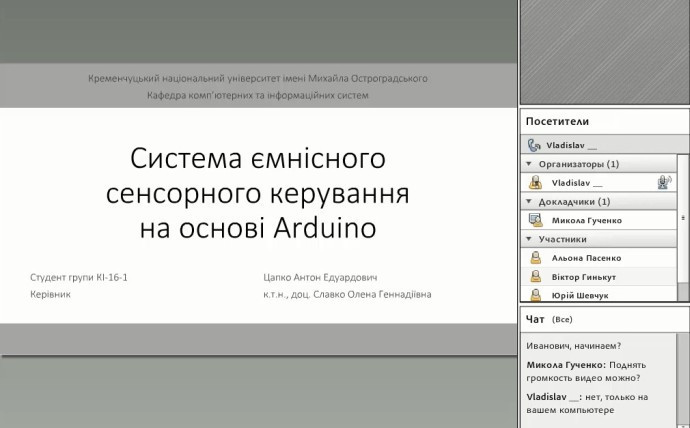Viewport: 690px width, 428px height.
Task: Click the avatar icon of Юрій Шевчук
Action: click(x=536, y=294)
